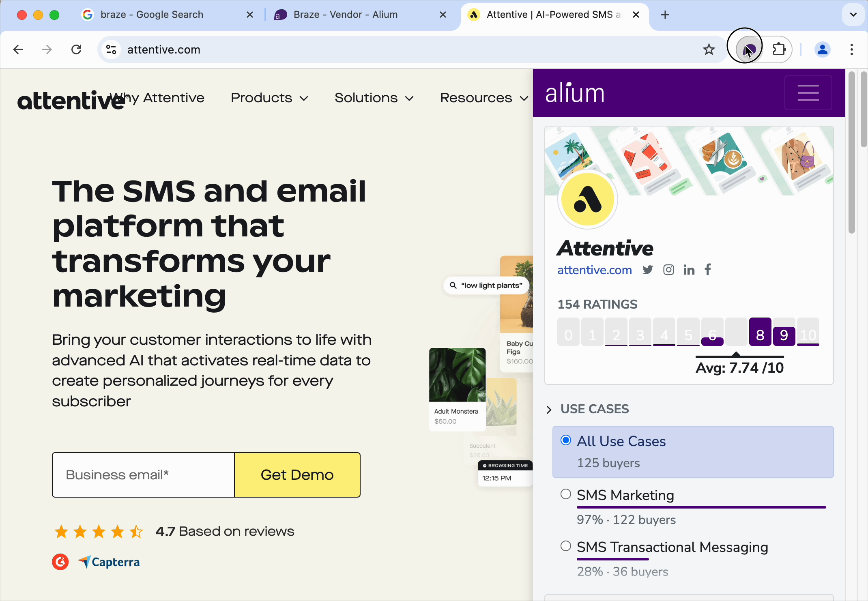
Task: Select SMS Transactional Messaging radio button
Action: pyautogui.click(x=566, y=546)
